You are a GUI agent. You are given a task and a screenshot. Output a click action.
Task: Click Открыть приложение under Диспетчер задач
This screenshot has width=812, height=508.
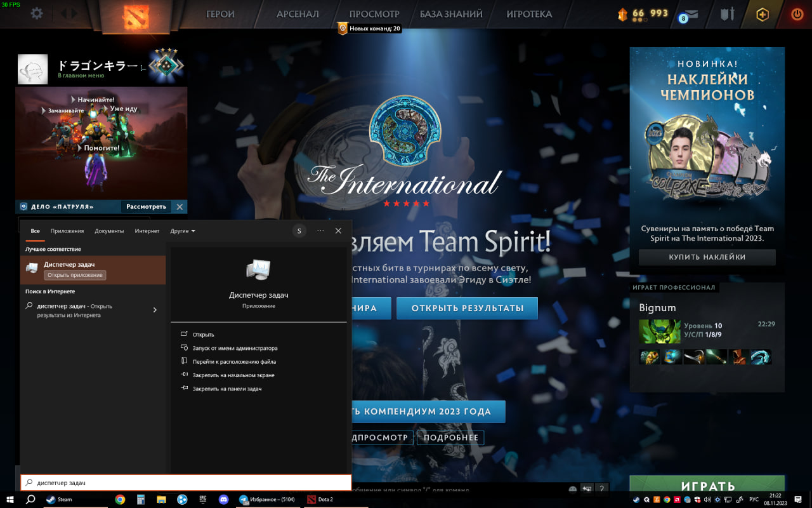(x=75, y=275)
